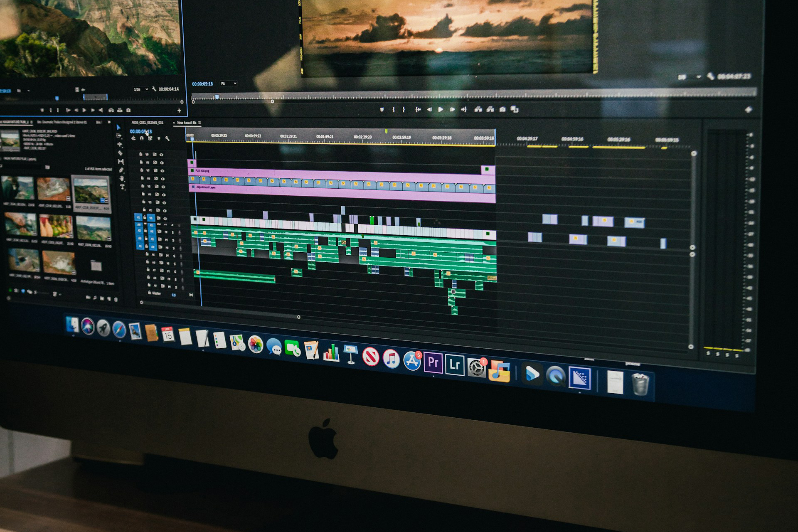Mute audio track A6
Image resolution: width=798 pixels, height=532 pixels.
coord(168,264)
